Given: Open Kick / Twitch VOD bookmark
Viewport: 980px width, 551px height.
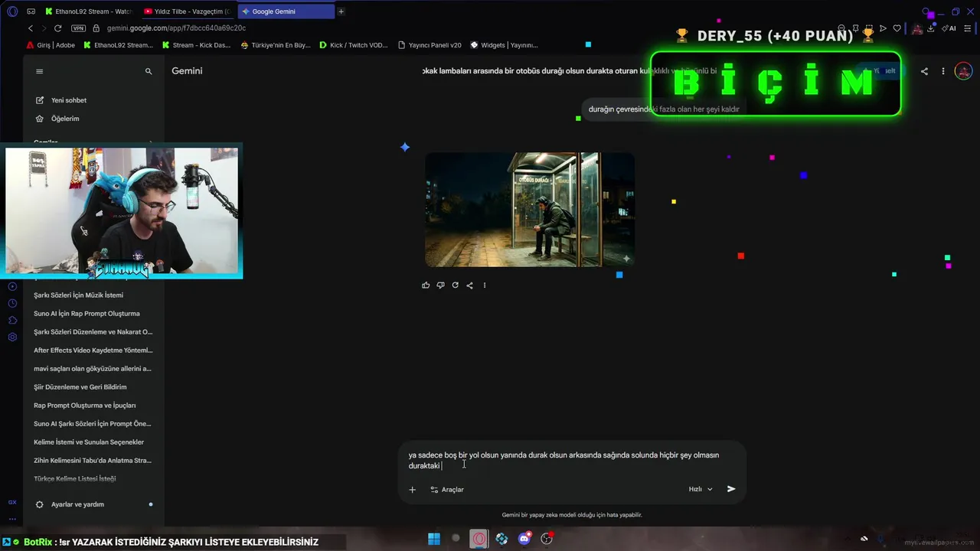Looking at the screenshot, I should tap(354, 45).
